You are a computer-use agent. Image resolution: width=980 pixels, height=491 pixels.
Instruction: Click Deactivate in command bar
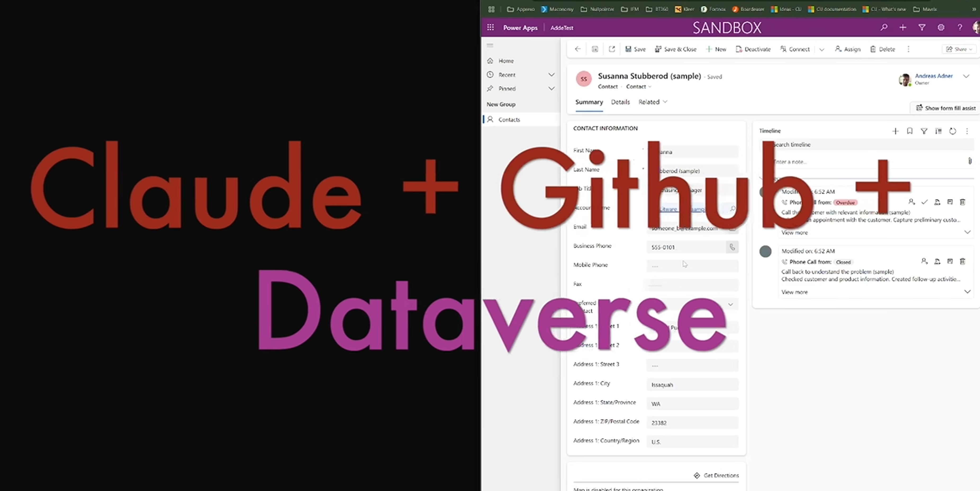pos(753,49)
